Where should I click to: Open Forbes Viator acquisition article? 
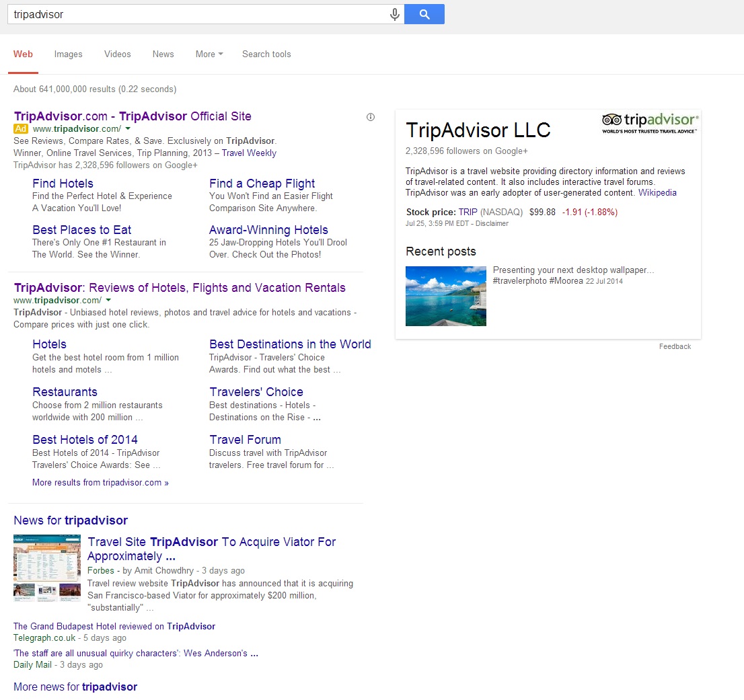click(x=212, y=549)
